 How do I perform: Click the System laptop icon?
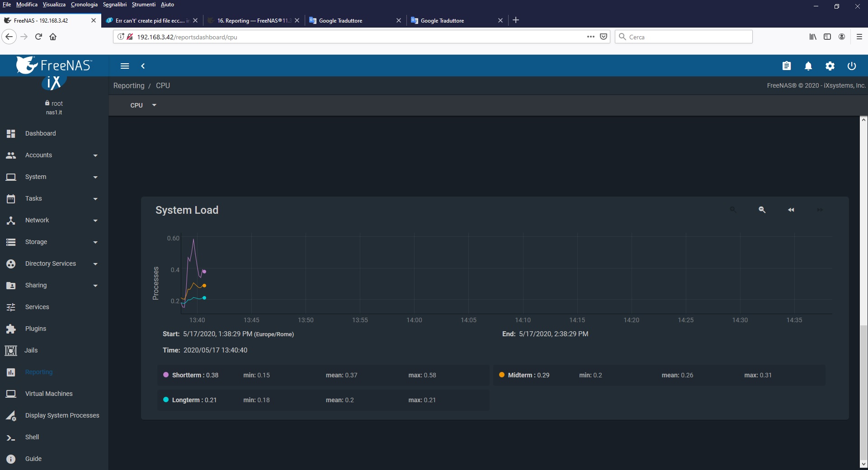coord(11,177)
